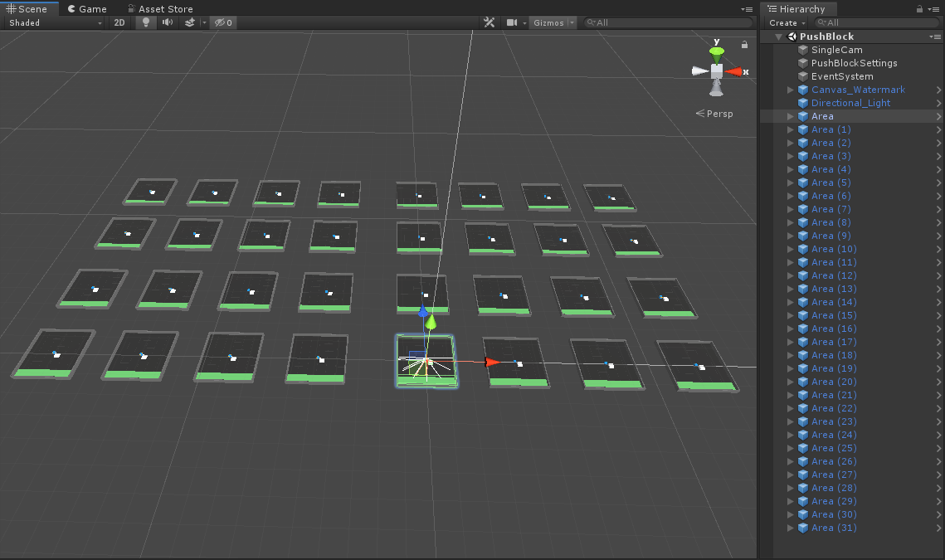
Task: Open PushBlock scene context menu icon
Action: click(x=935, y=37)
